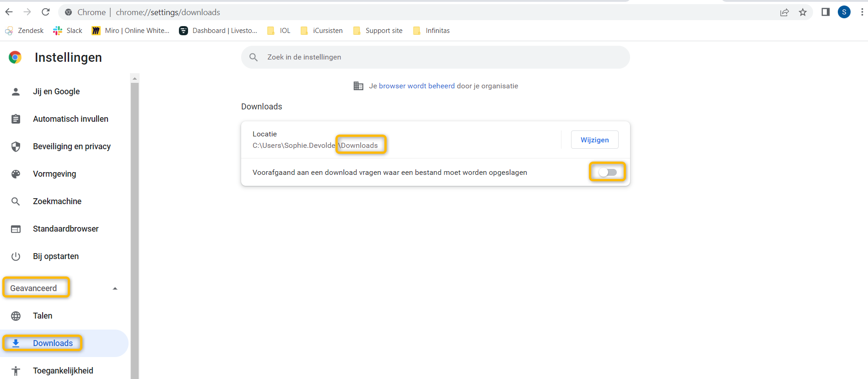This screenshot has height=379, width=868.
Task: Click the sidebar scrollbar up arrow
Action: 135,78
